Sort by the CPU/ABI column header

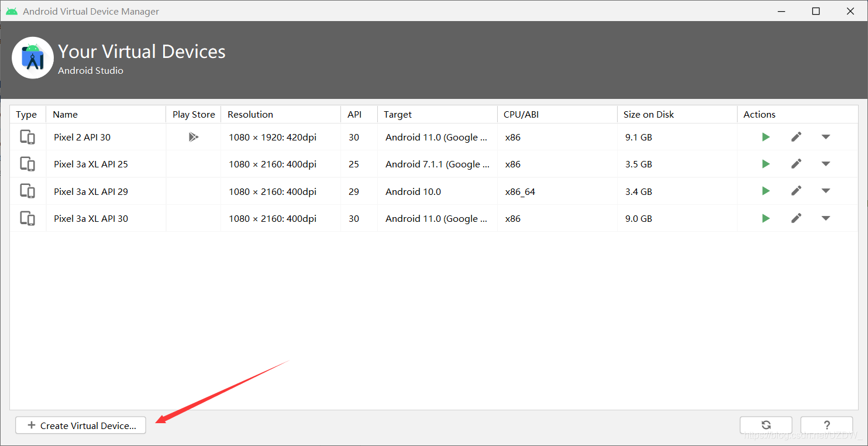coord(557,114)
